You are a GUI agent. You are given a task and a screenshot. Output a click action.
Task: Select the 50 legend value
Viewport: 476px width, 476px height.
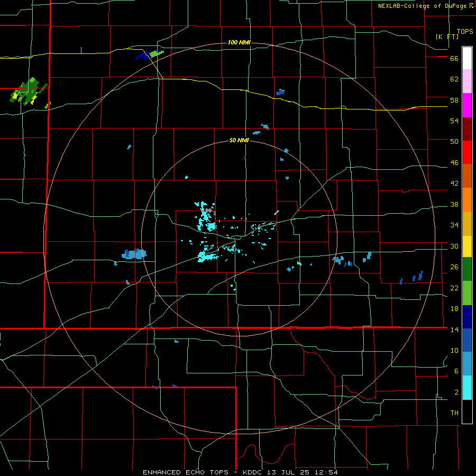(454, 142)
